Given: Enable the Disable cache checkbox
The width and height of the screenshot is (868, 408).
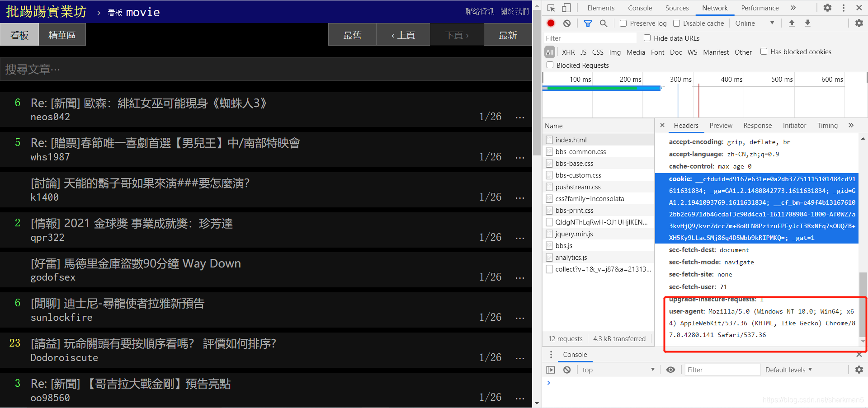Looking at the screenshot, I should [x=676, y=23].
